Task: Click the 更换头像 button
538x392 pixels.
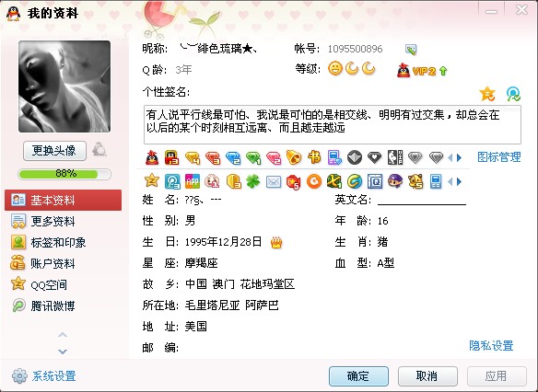Action: [x=54, y=150]
